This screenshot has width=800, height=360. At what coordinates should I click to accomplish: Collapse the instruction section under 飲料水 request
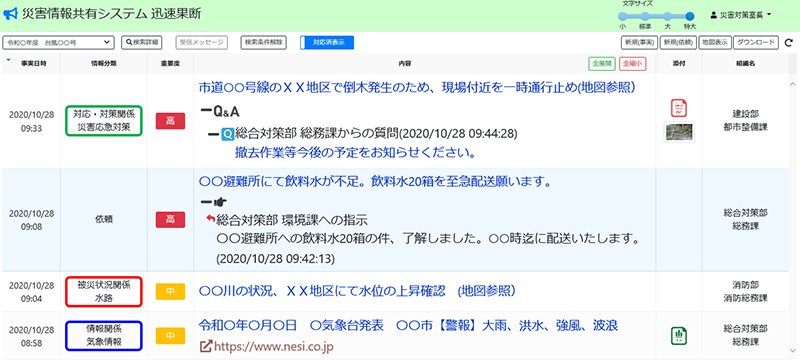pyautogui.click(x=207, y=202)
